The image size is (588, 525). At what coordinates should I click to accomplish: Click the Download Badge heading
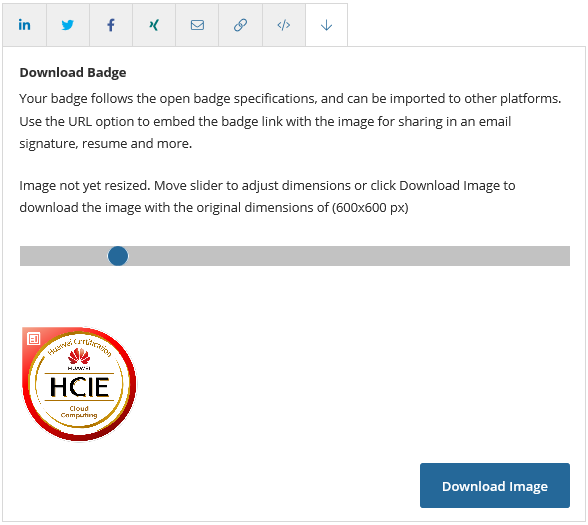[x=73, y=72]
